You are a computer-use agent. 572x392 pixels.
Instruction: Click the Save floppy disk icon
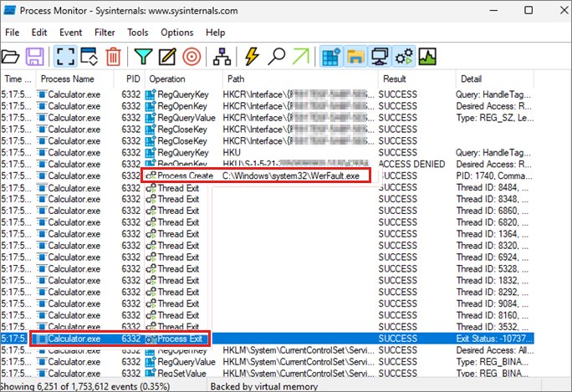click(34, 57)
